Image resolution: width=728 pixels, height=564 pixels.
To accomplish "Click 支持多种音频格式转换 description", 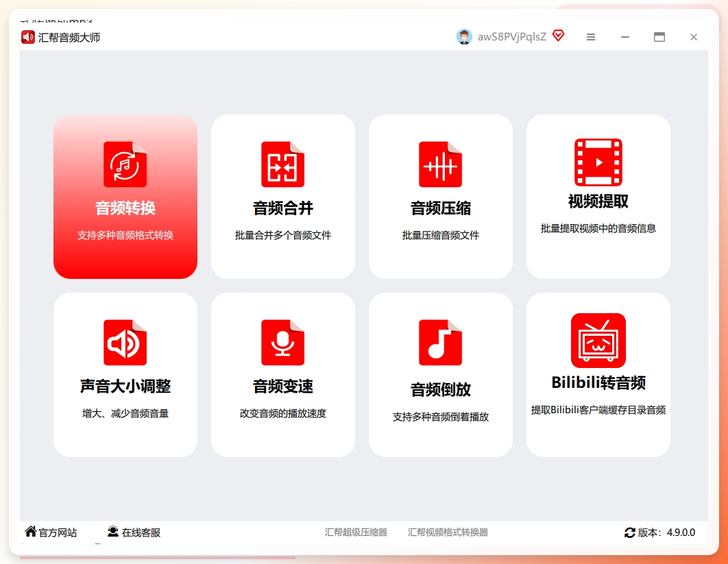I will [x=125, y=235].
